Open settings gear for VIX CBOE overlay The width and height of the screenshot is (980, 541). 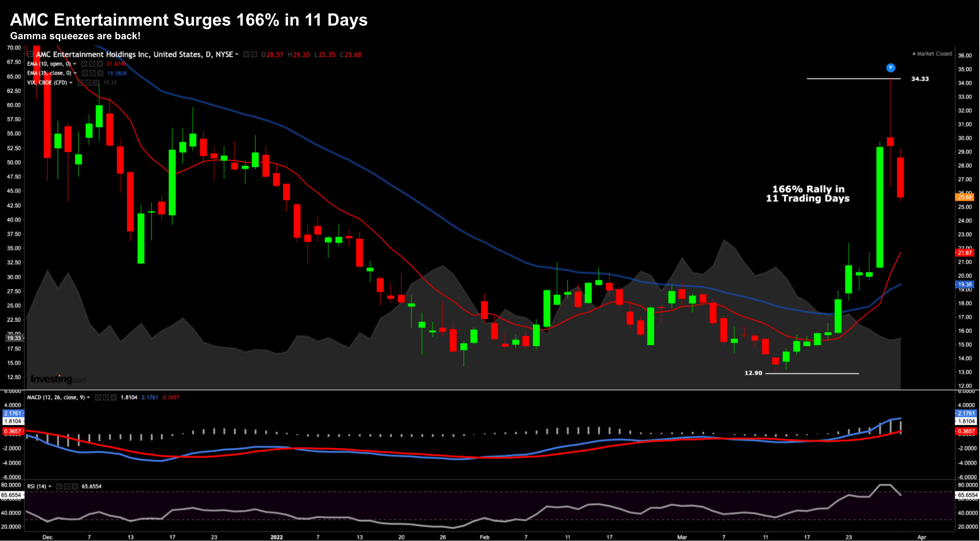(x=89, y=83)
